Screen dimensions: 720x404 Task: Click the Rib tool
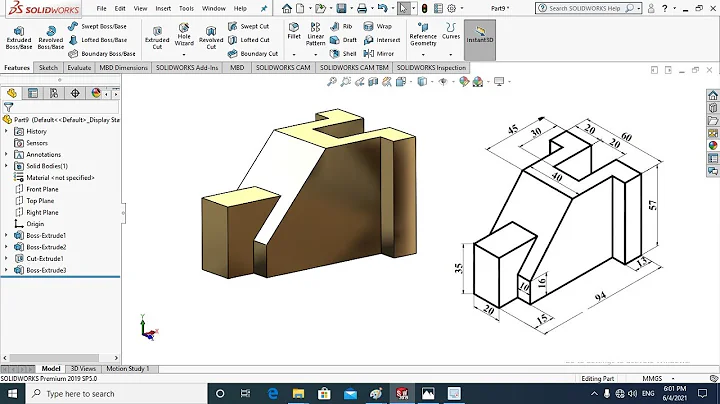point(341,26)
